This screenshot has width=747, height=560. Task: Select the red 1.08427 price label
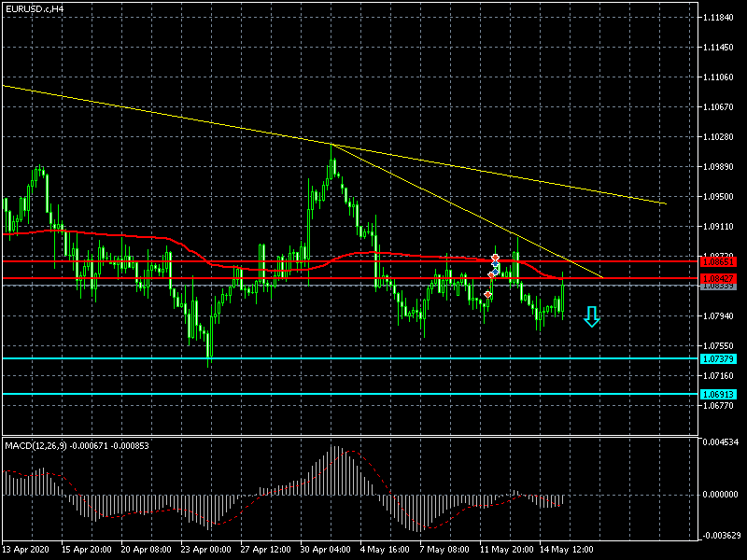click(717, 279)
